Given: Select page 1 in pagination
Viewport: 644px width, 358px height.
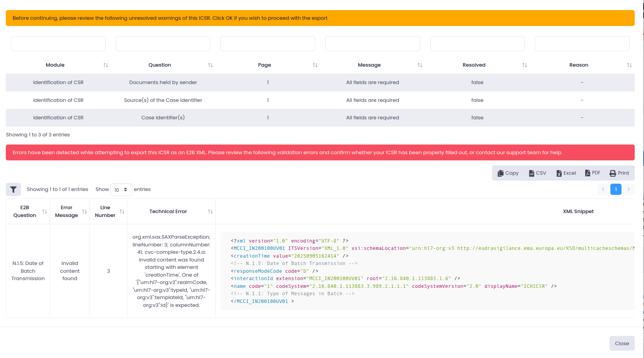Looking at the screenshot, I should (x=616, y=189).
